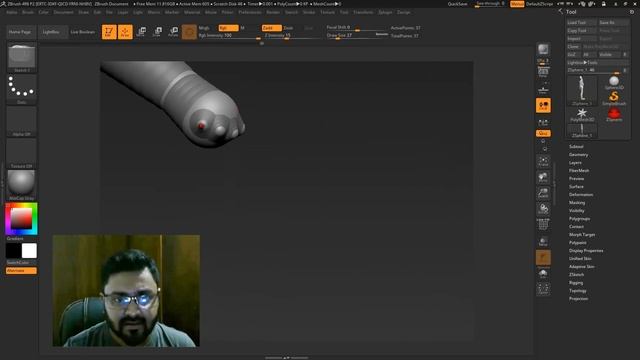The width and height of the screenshot is (640, 360).
Task: Toggle the M material channel
Action: 242,28
